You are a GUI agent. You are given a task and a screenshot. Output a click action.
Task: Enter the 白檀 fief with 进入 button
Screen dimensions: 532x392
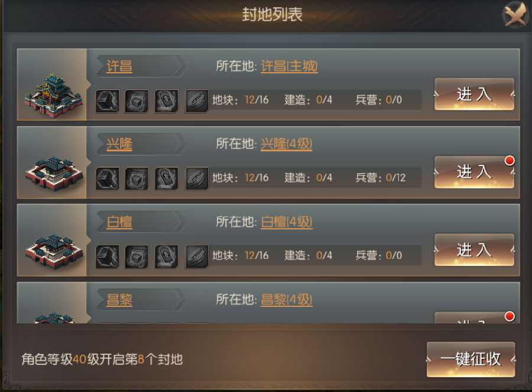(474, 250)
